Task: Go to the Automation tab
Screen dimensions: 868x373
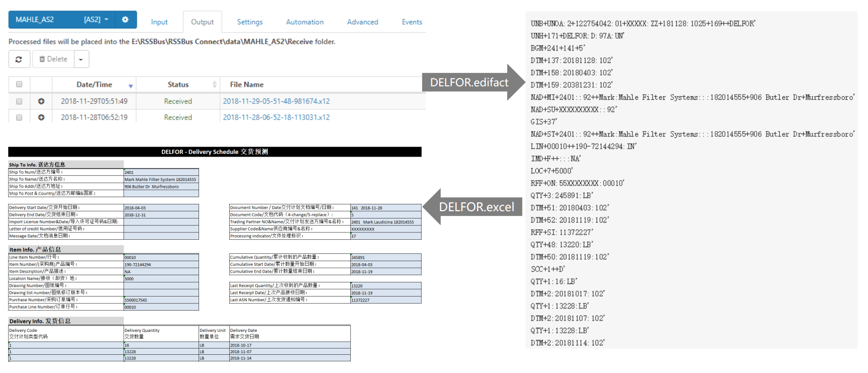Action: point(305,22)
